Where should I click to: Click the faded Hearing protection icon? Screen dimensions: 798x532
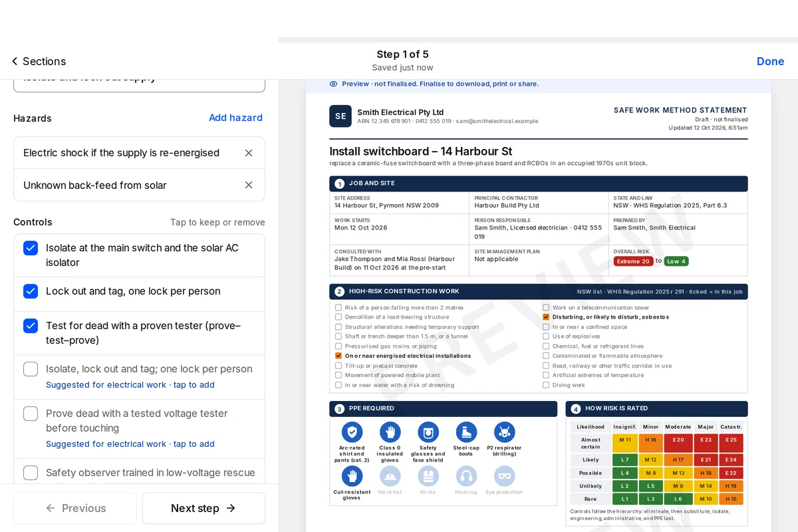coord(466,476)
